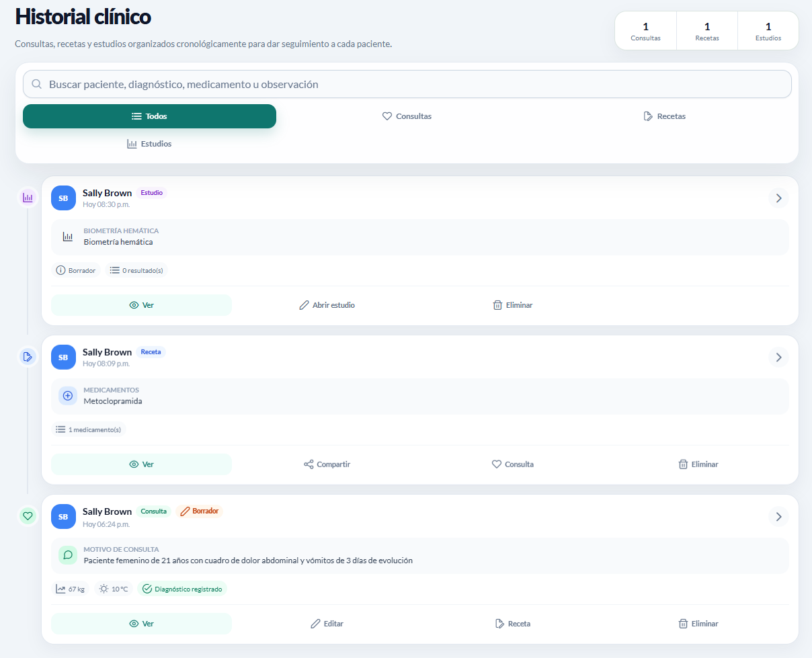Click the Diagnóstico registrado chip
This screenshot has width=812, height=658.
pos(182,589)
